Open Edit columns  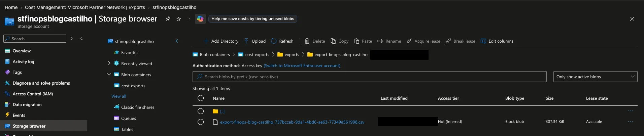tap(497, 41)
